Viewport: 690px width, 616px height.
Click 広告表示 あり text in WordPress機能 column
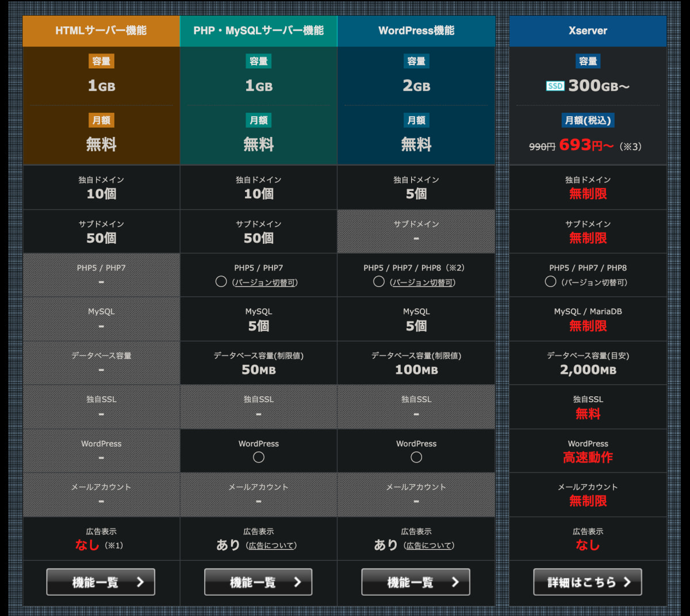pos(386,545)
